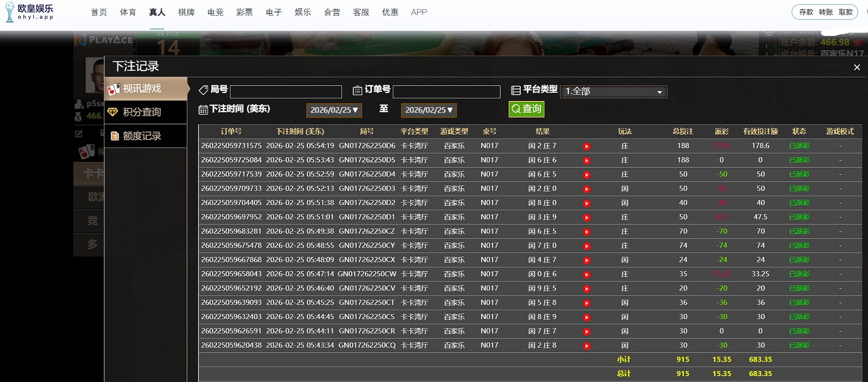The width and height of the screenshot is (868, 382).
Task: Play replay for order 260225059731575
Action: (586, 146)
